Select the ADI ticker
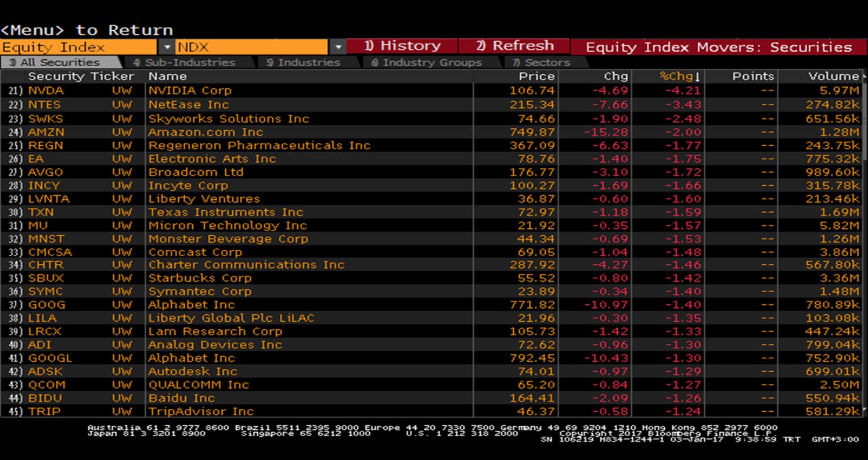Viewport: 868px width, 460px height. coord(39,344)
